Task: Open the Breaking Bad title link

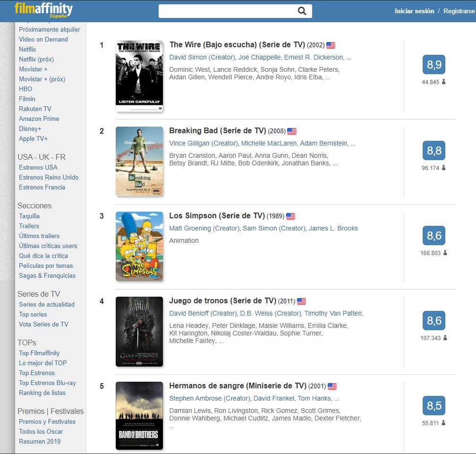Action: (x=217, y=130)
